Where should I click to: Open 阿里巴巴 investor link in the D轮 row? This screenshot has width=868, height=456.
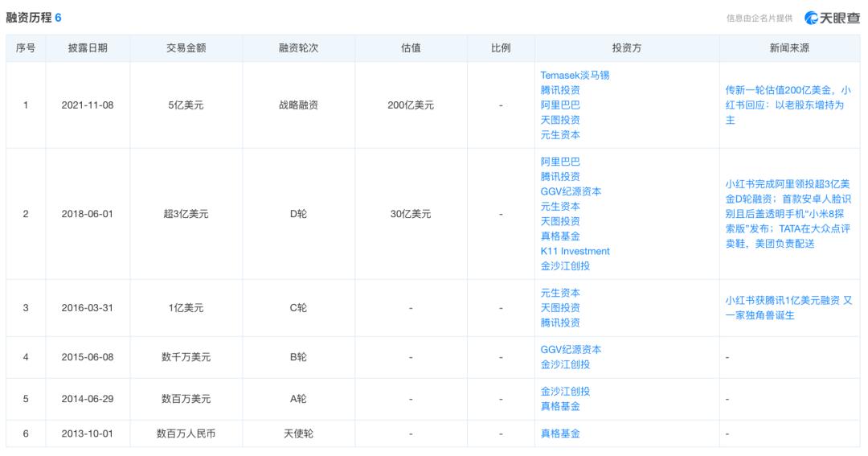pos(560,161)
